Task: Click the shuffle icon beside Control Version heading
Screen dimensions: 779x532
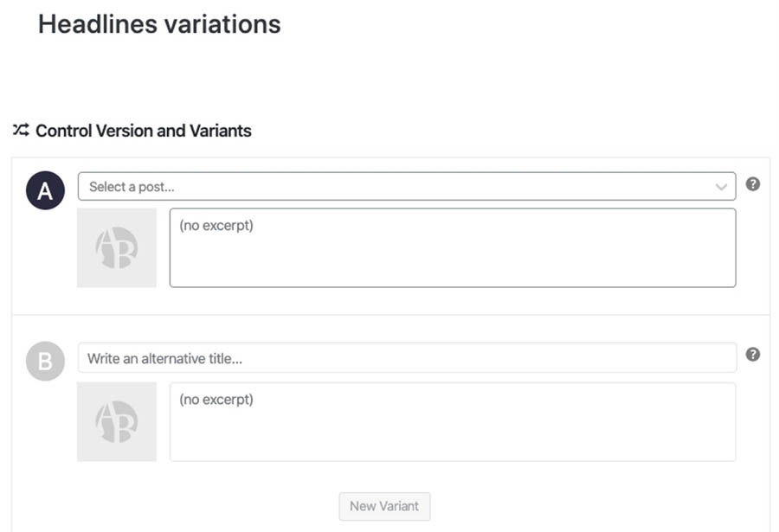Action: tap(21, 131)
